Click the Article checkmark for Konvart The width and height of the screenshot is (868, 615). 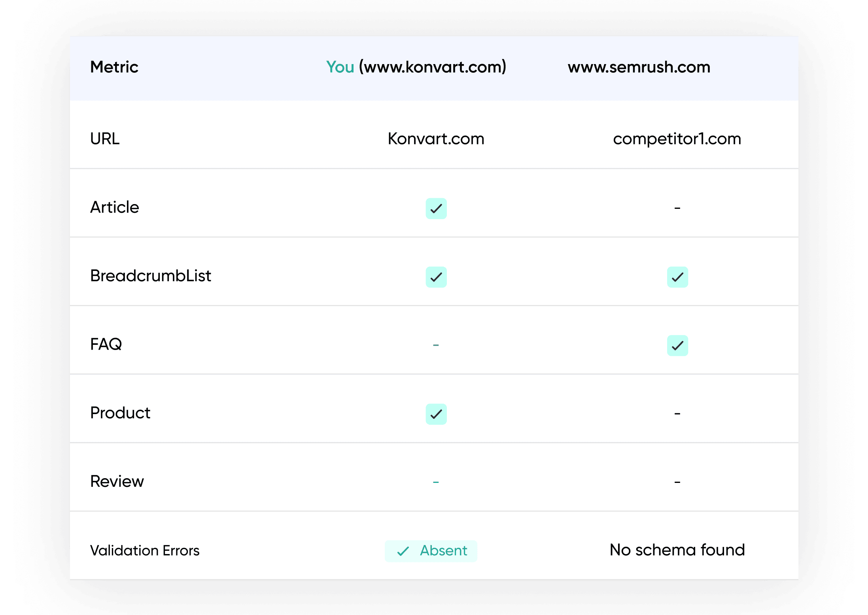[436, 208]
